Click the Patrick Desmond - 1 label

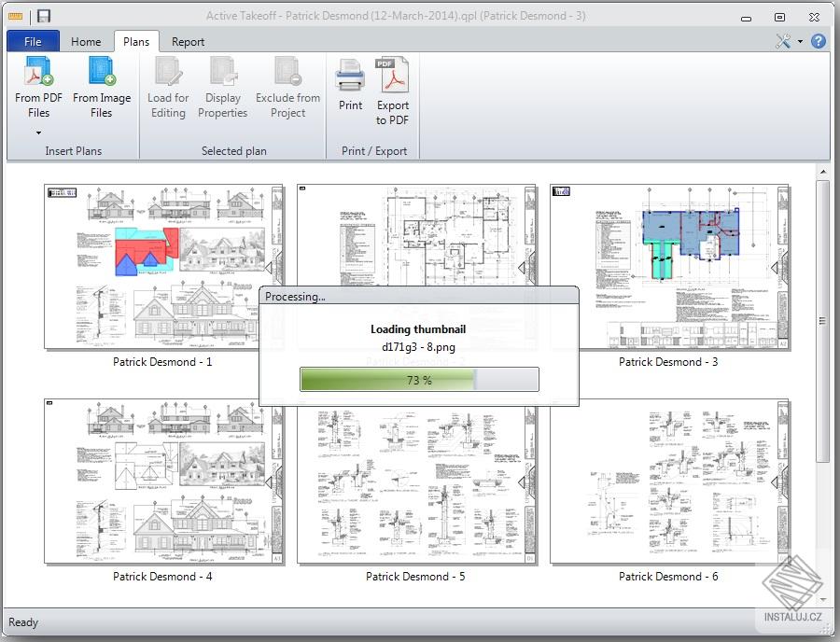162,362
